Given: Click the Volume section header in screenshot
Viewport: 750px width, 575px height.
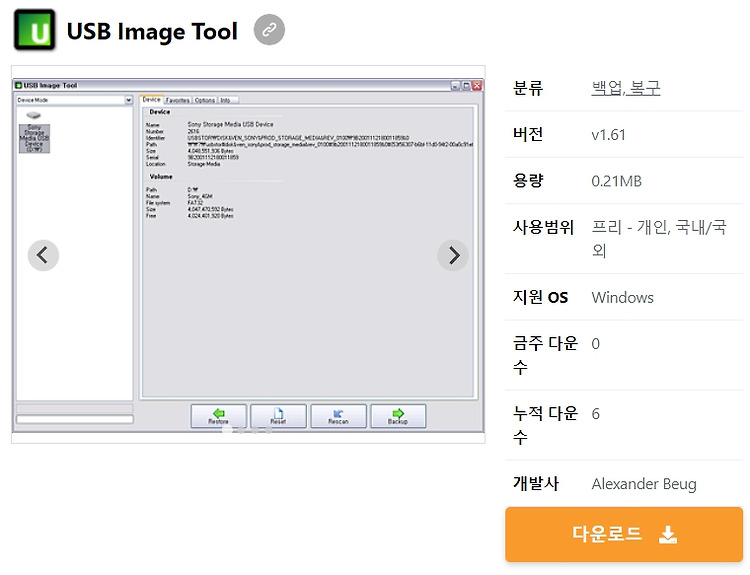Looking at the screenshot, I should pyautogui.click(x=161, y=177).
